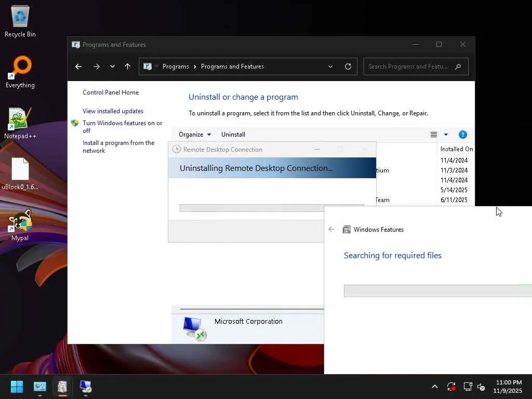Go forward in Programs and Features
This screenshot has height=399, width=532.
point(96,66)
